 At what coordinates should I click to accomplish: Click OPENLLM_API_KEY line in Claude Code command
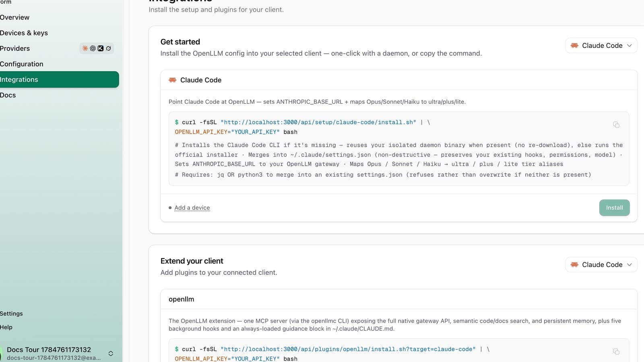tap(236, 132)
